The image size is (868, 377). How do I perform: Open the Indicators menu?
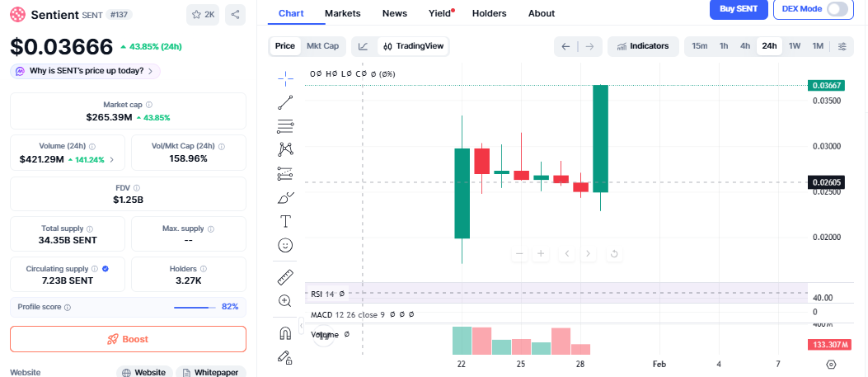tap(643, 46)
